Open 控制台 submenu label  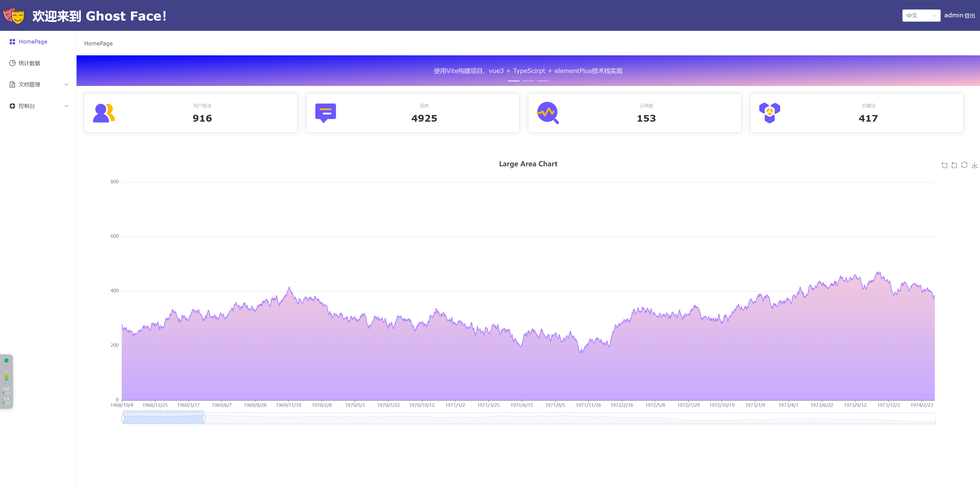coord(27,106)
